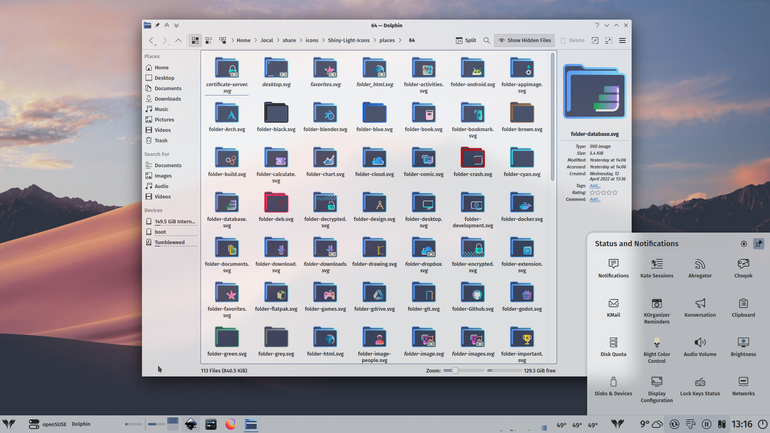Add a tag via the Tags link
Image resolution: width=770 pixels, height=433 pixels.
(x=594, y=186)
